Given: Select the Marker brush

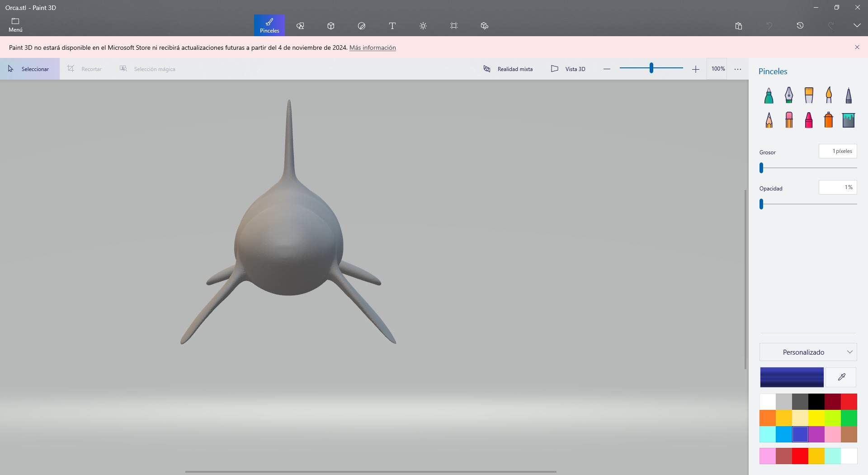Looking at the screenshot, I should click(769, 95).
